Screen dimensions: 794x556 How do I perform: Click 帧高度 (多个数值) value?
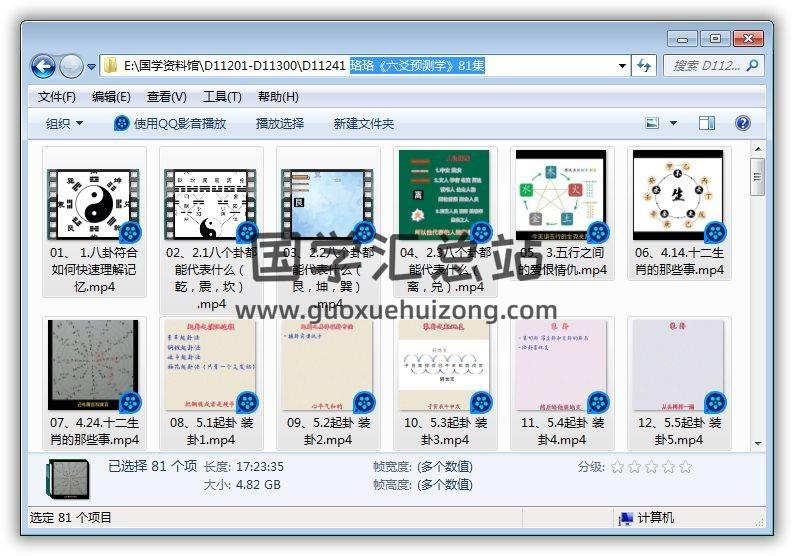445,485
